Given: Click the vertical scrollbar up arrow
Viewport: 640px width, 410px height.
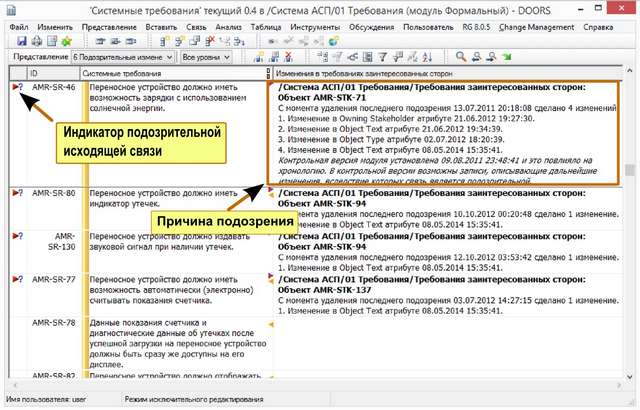Looking at the screenshot, I should click(x=630, y=71).
